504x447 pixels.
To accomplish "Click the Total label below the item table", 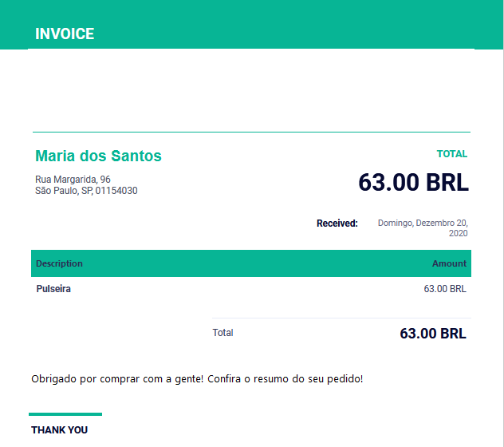I will pyautogui.click(x=222, y=333).
